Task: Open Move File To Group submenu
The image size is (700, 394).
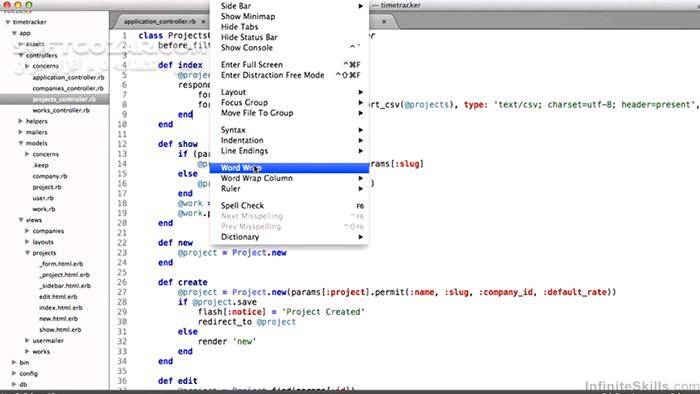Action: (289, 113)
